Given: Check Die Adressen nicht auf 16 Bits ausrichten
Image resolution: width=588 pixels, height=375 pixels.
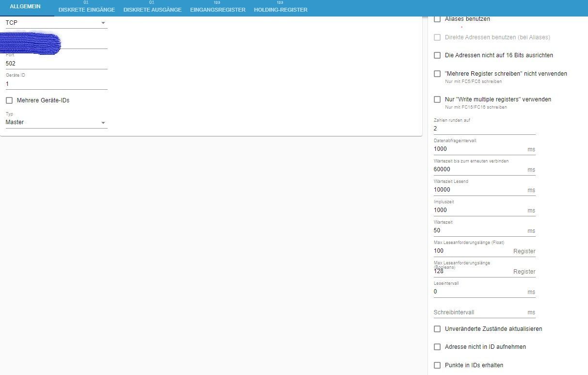Looking at the screenshot, I should [x=437, y=55].
